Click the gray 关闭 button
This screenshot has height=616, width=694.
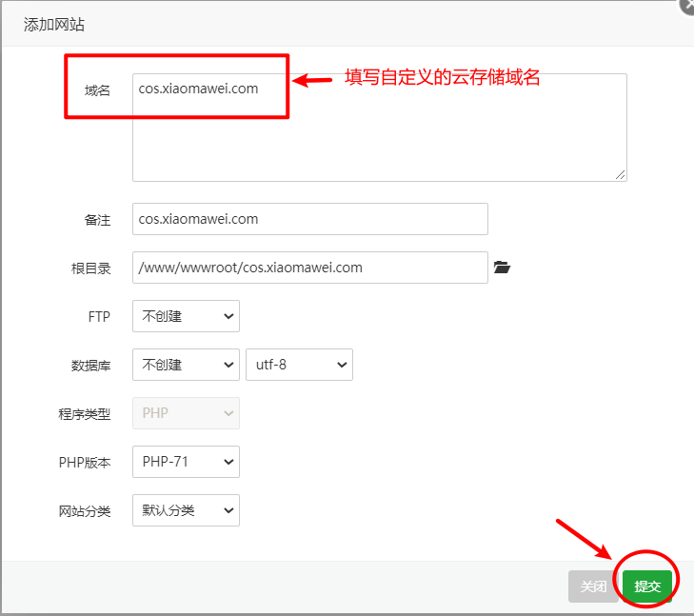click(x=593, y=586)
